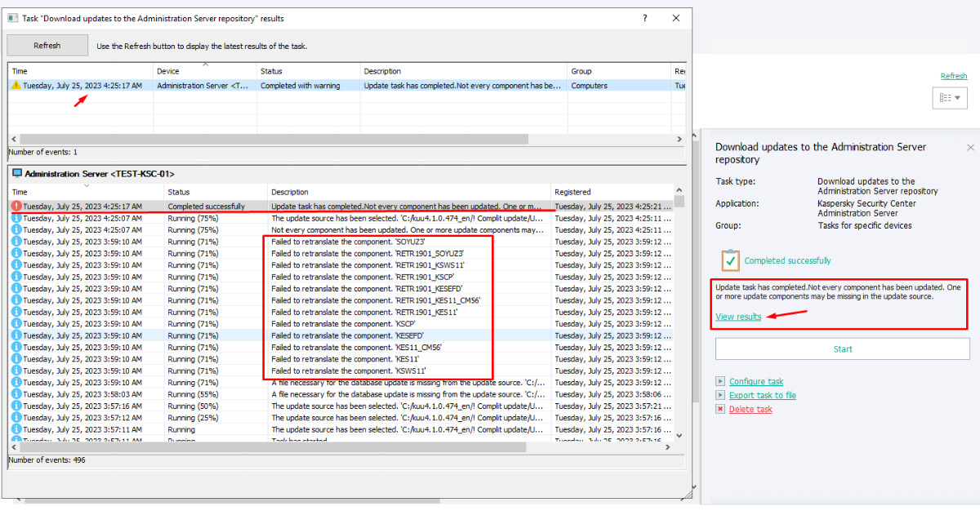The width and height of the screenshot is (980, 511).
Task: Click the red Delete task icon
Action: click(719, 409)
